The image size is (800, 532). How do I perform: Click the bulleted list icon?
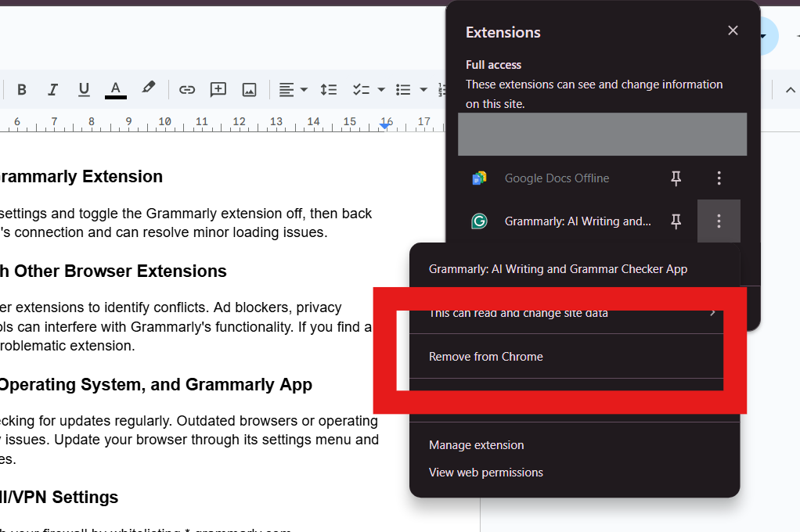pos(403,90)
